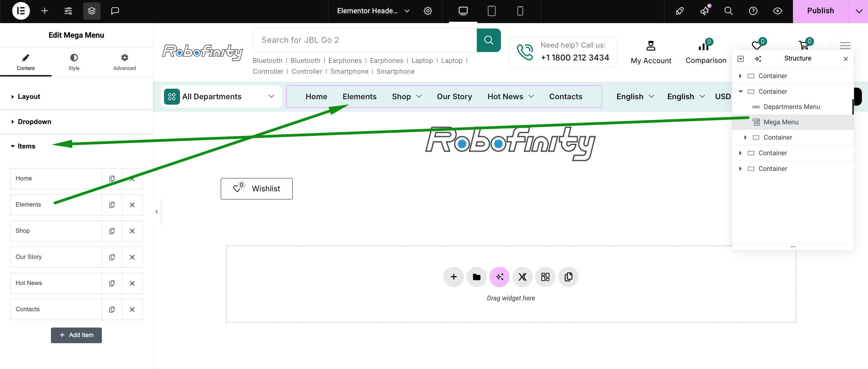Click the rocket launch icon

(x=680, y=11)
